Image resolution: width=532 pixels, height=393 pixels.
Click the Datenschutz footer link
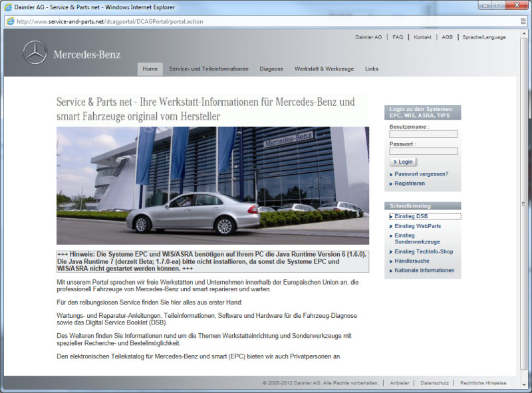click(x=434, y=383)
